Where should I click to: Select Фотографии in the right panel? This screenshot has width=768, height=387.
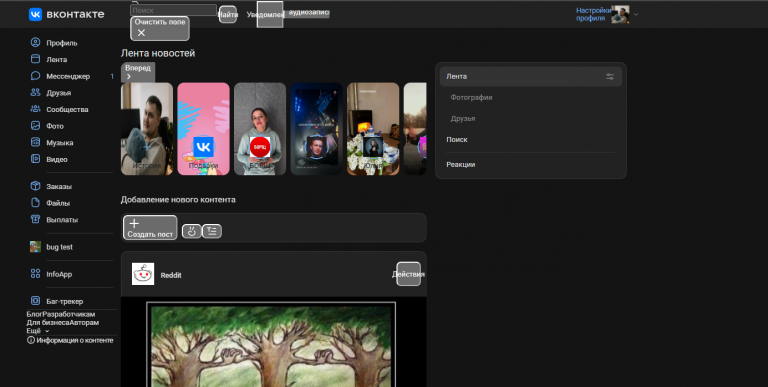pos(471,97)
